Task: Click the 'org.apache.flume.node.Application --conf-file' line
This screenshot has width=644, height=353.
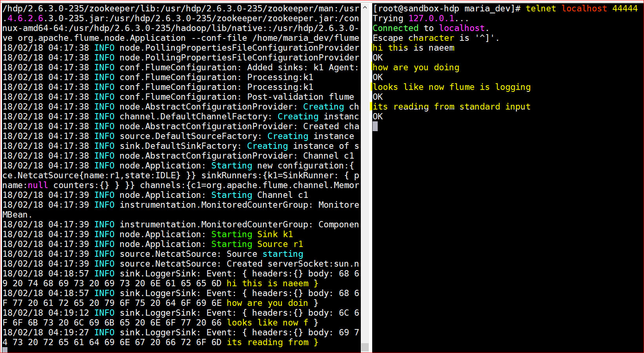Action: tap(181, 38)
